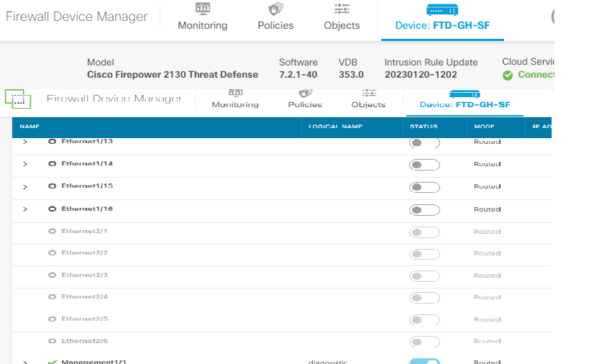589x364 pixels.
Task: Click the Intrusion Rule Update 20230120-1202
Action: pyautogui.click(x=421, y=75)
